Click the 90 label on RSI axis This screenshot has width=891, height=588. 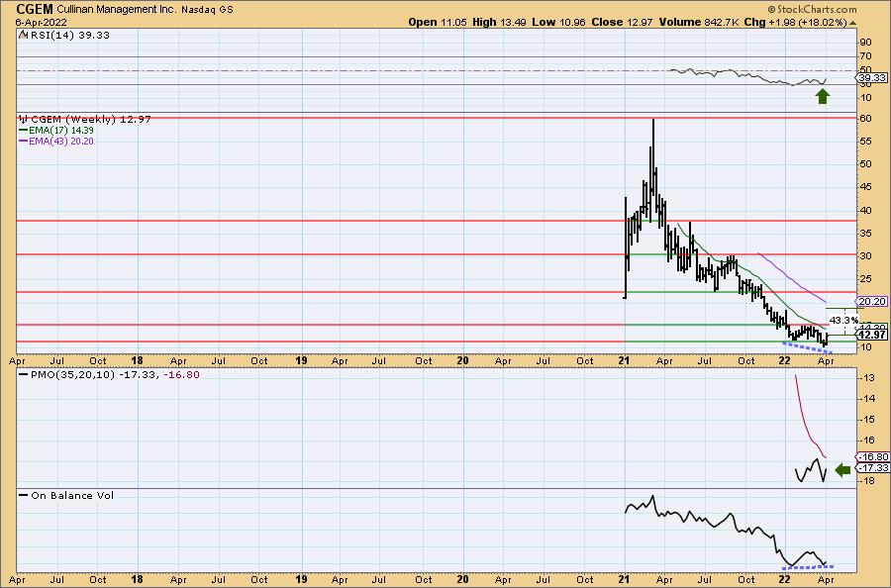pyautogui.click(x=865, y=42)
